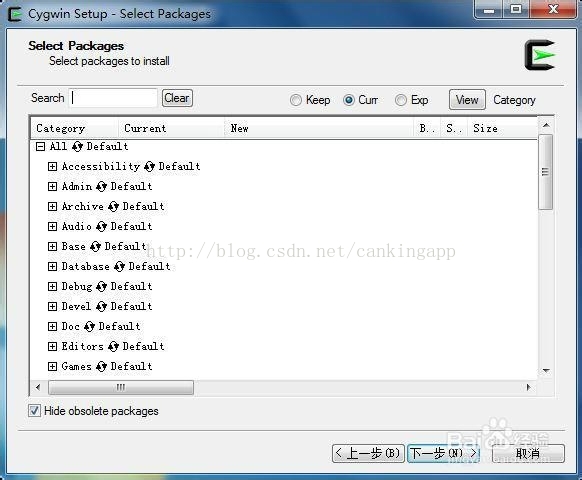The height and width of the screenshot is (480, 582).
Task: Expand the Database category
Action: pos(52,267)
